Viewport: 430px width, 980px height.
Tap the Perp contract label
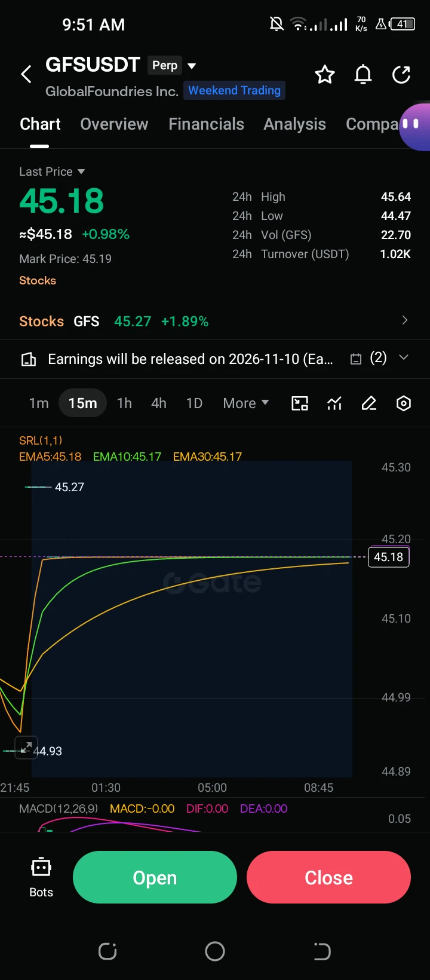click(165, 66)
